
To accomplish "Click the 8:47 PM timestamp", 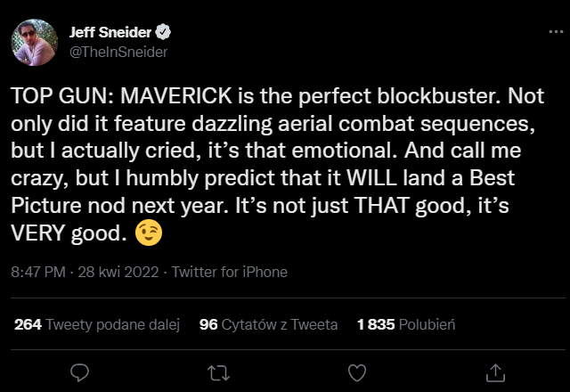I will pyautogui.click(x=38, y=272).
